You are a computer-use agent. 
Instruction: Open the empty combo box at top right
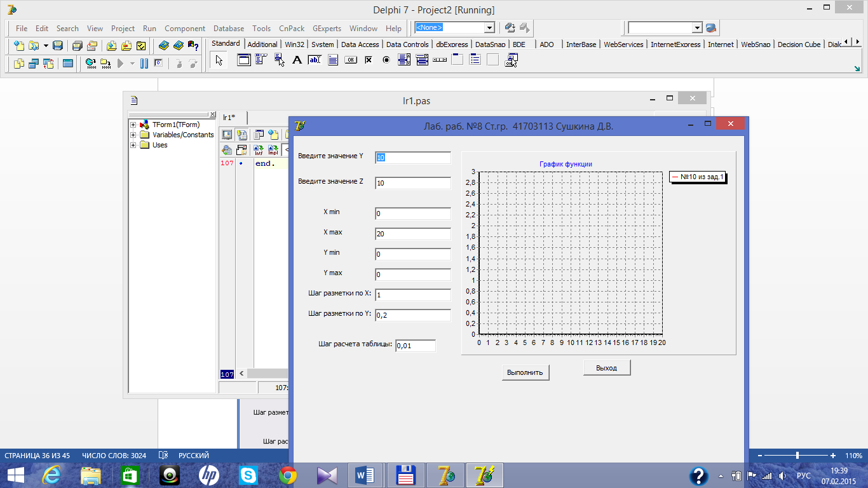697,28
